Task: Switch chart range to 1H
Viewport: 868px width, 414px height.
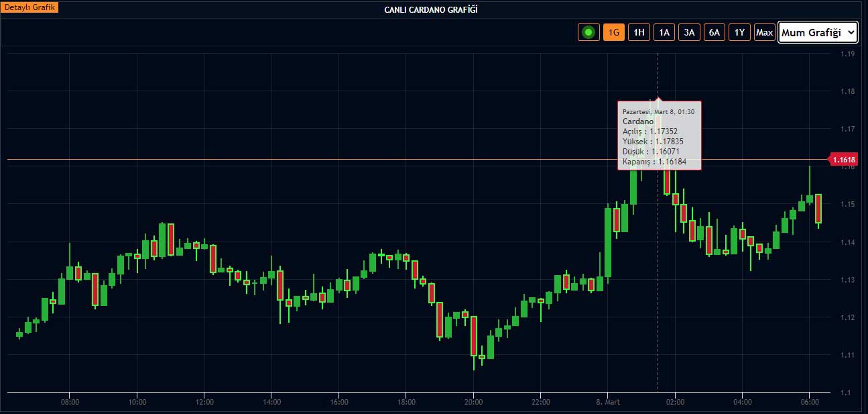Action: (639, 32)
